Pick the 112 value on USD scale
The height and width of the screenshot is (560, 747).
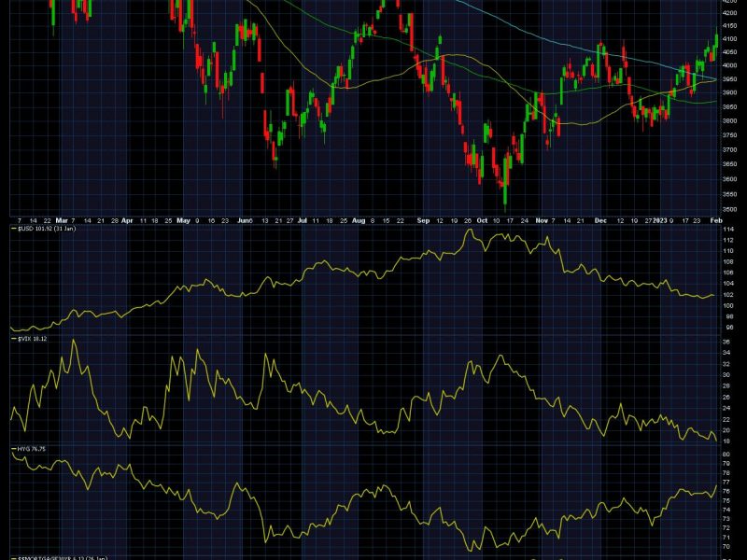pos(728,240)
